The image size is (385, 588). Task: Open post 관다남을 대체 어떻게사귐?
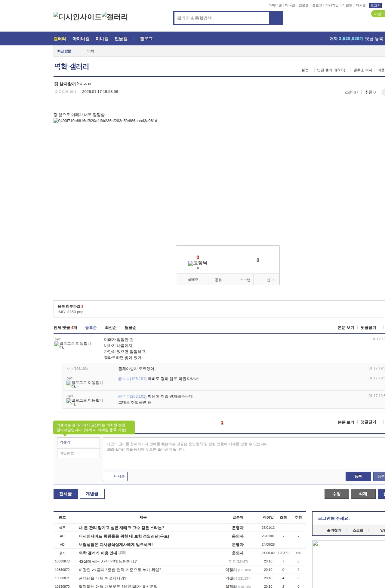[x=103, y=578]
